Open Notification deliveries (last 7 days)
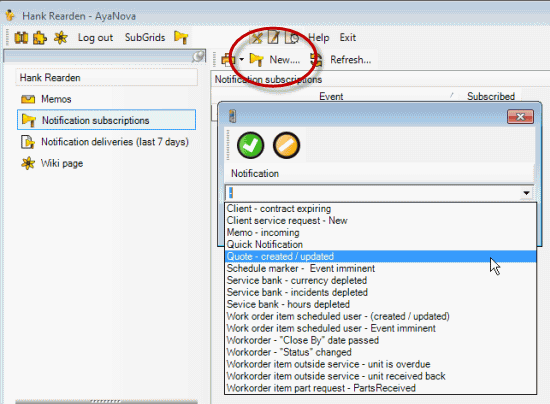 [x=115, y=142]
